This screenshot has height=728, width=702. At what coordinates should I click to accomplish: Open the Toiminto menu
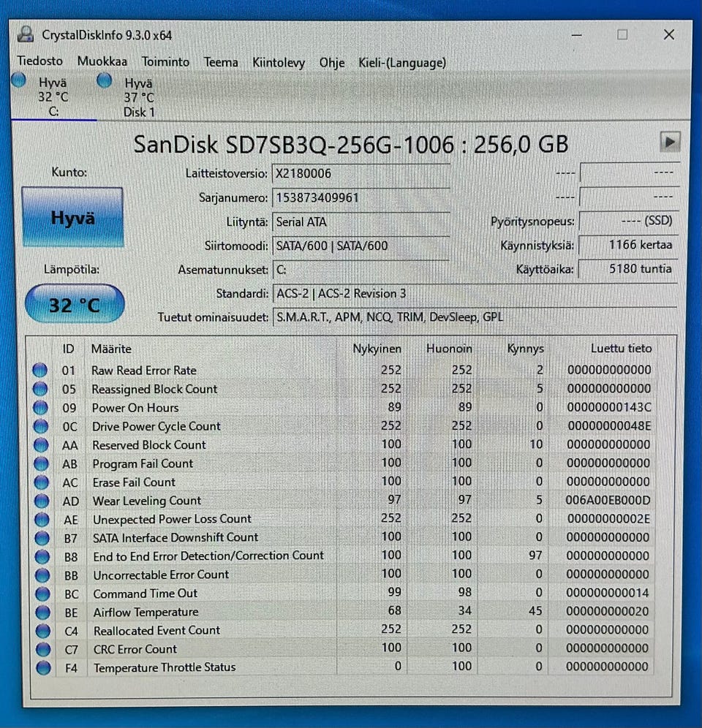pyautogui.click(x=165, y=61)
